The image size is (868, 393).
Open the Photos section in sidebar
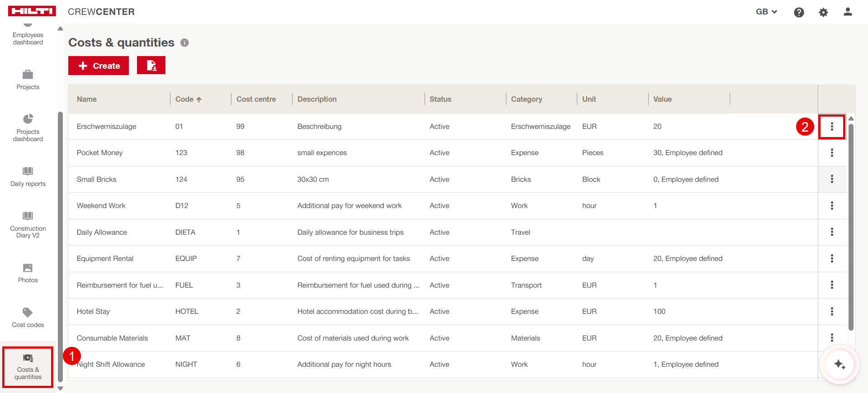[x=28, y=273]
